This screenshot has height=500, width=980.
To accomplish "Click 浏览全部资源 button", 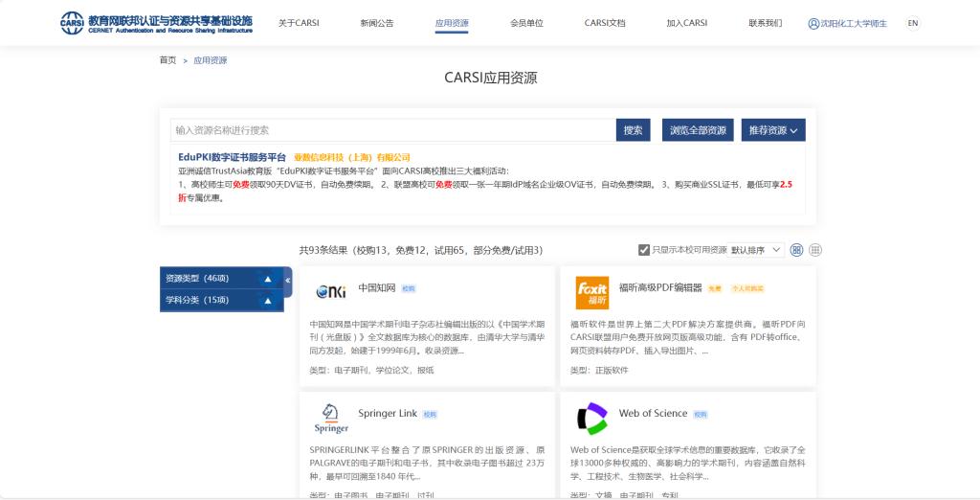I will [698, 130].
